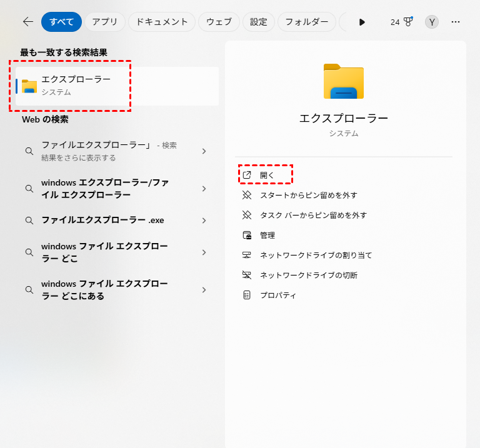
Task: Switch to the アプリ filter tab
Action: [x=104, y=22]
